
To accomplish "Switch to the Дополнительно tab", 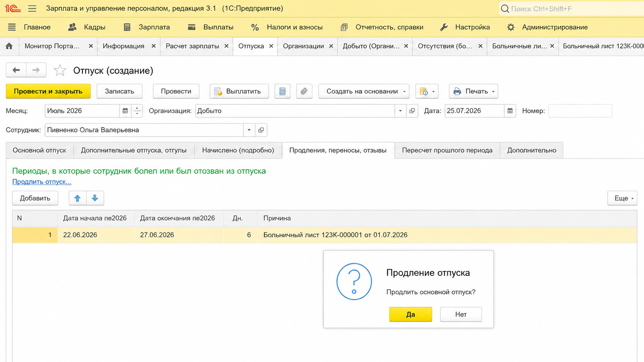I will pos(532,150).
